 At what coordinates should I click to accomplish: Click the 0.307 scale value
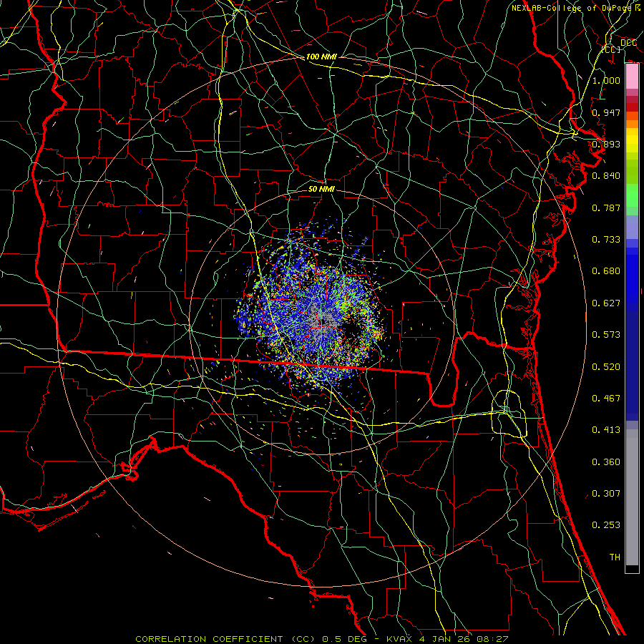(x=606, y=493)
